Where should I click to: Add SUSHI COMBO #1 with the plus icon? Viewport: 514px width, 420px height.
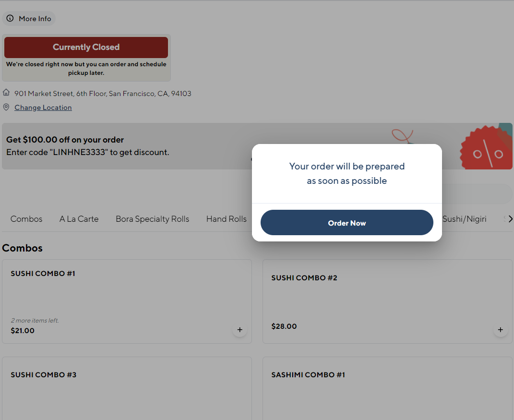click(x=240, y=330)
